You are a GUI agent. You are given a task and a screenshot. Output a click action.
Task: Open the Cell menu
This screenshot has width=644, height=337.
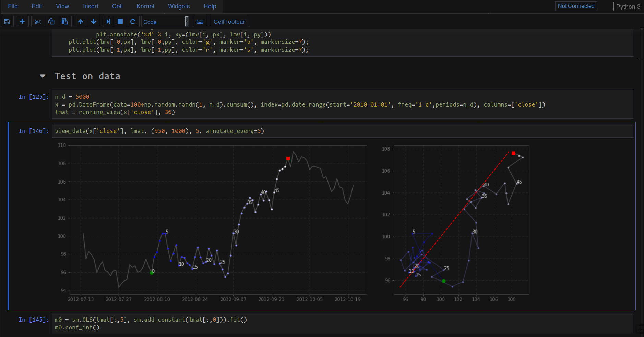[117, 6]
